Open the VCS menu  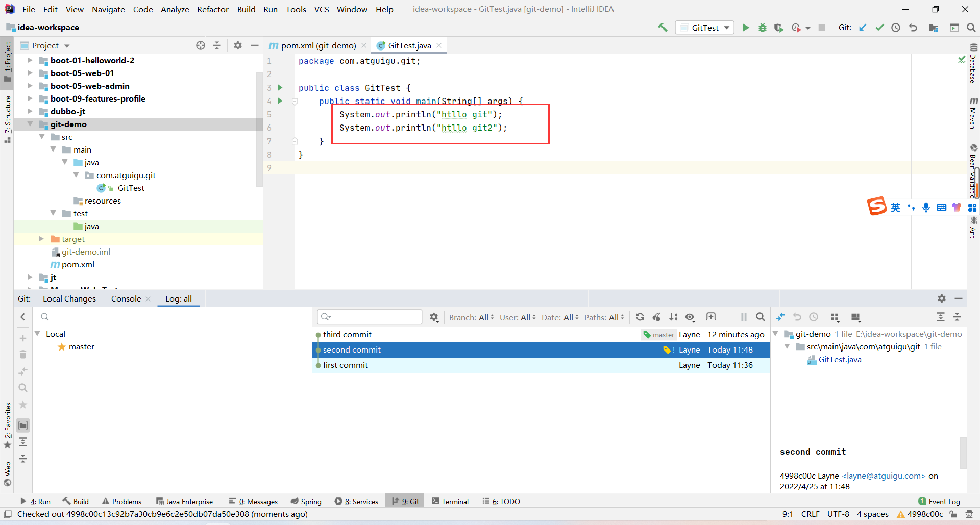point(322,9)
